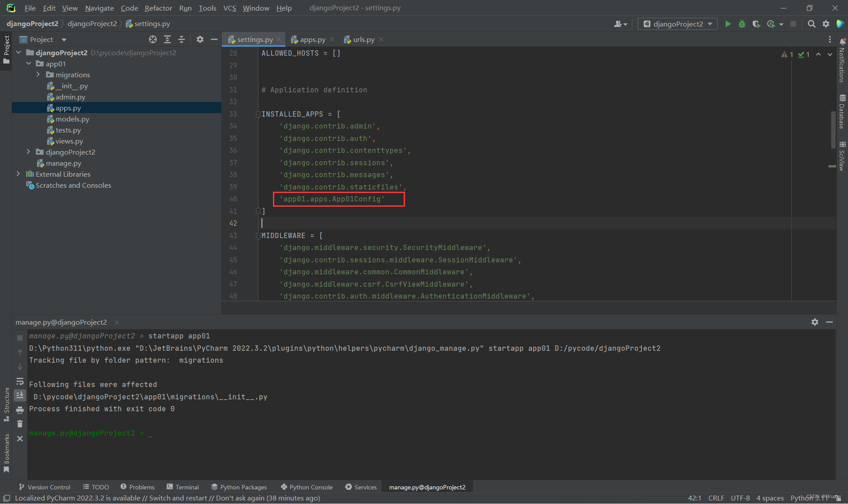Go to next highlighted error arrow
The width and height of the screenshot is (848, 504).
(x=830, y=54)
